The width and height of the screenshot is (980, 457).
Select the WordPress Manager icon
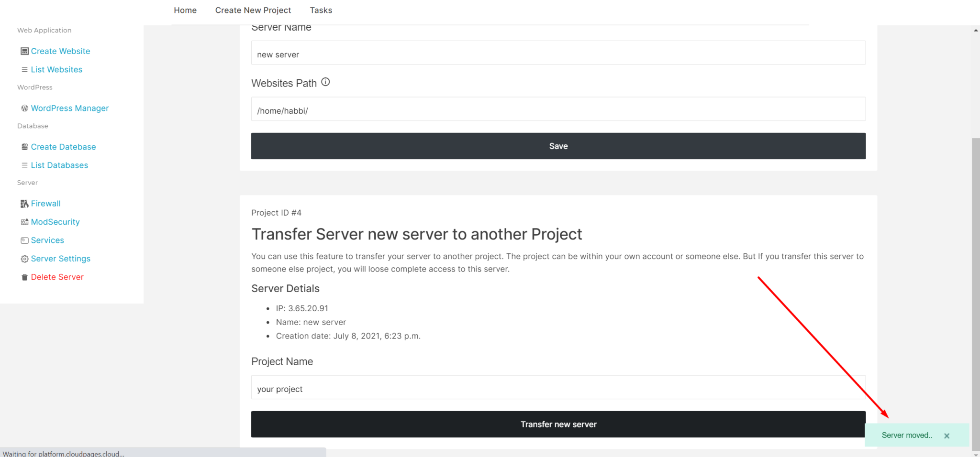coord(24,108)
